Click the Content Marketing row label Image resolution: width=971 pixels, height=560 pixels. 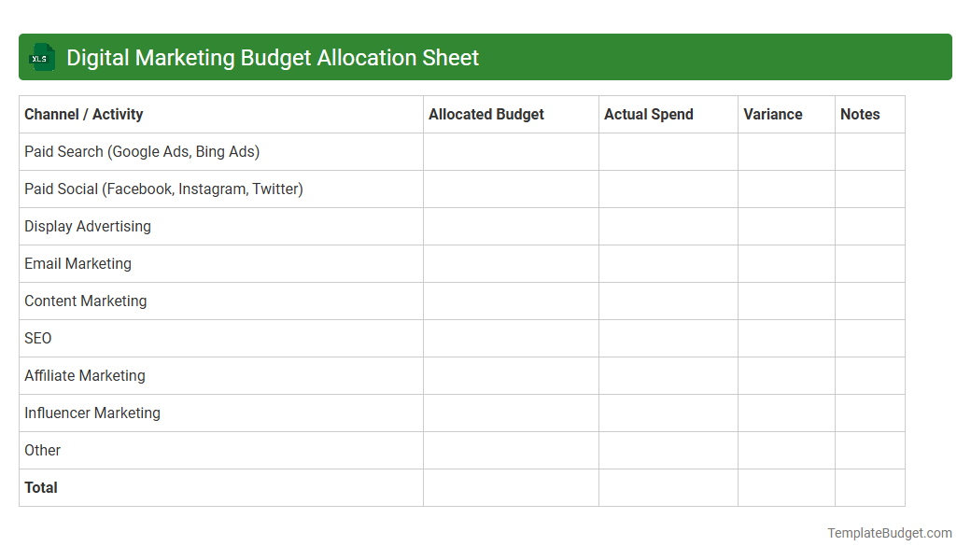85,301
